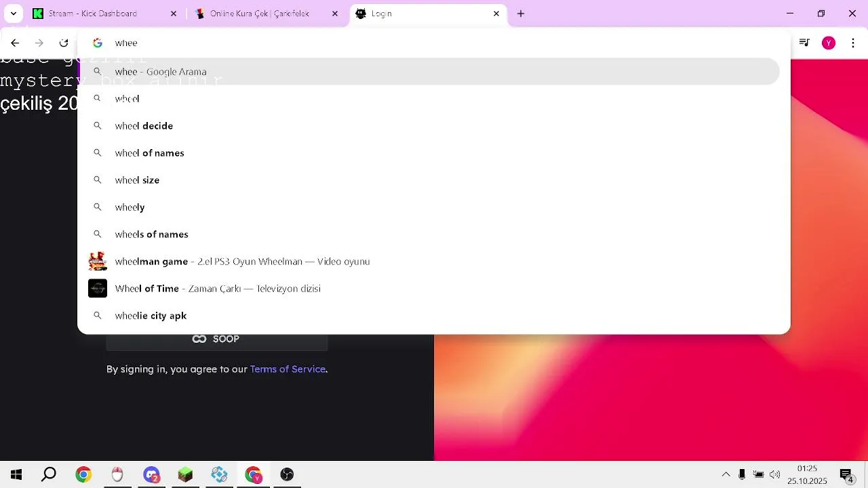Open the Minecraft block icon in taskbar
Screen dimensions: 868x488
click(185, 474)
